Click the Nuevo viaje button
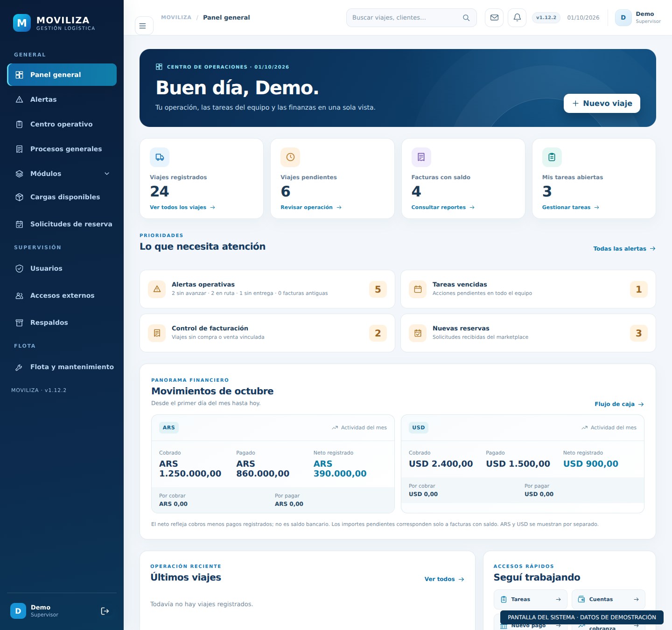The height and width of the screenshot is (630, 672). click(x=602, y=103)
